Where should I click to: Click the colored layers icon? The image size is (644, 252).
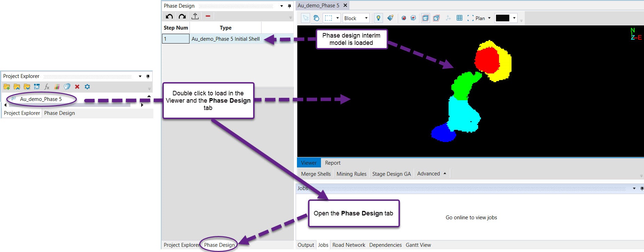57,87
